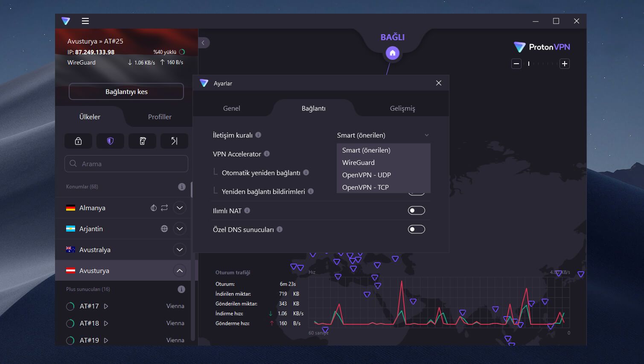Toggle NetShield shield quick setting
This screenshot has width=644, height=364.
point(110,141)
